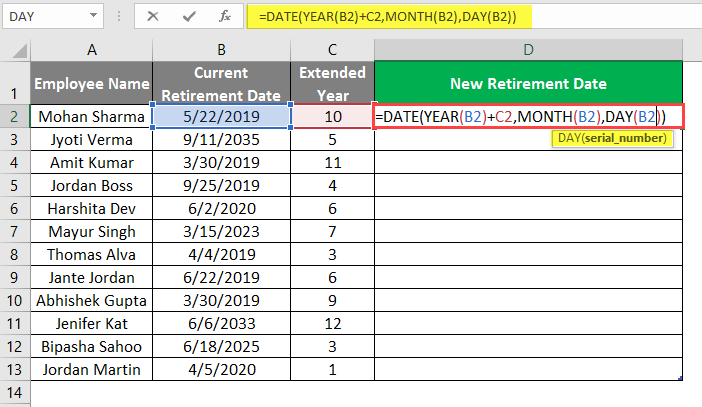This screenshot has height=407, width=702.
Task: Select the row 2 header
Action: (15, 117)
